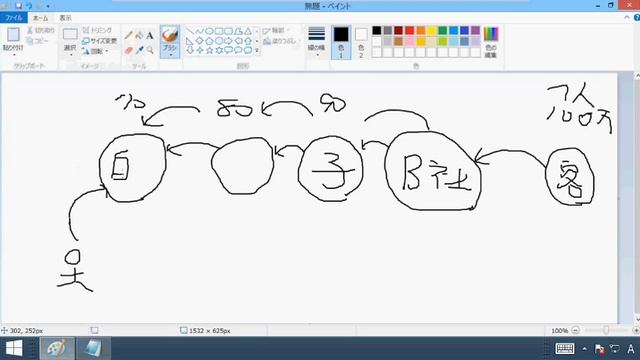Image resolution: width=640 pixels, height=360 pixels.
Task: Select the Magnifier tool
Action: coord(150,50)
